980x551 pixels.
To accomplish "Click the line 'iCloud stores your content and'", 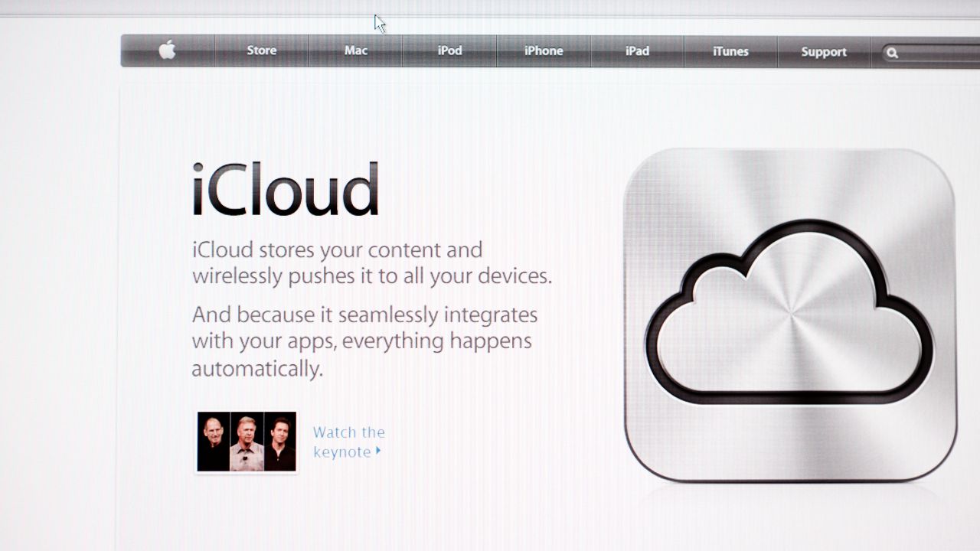I will pos(337,250).
